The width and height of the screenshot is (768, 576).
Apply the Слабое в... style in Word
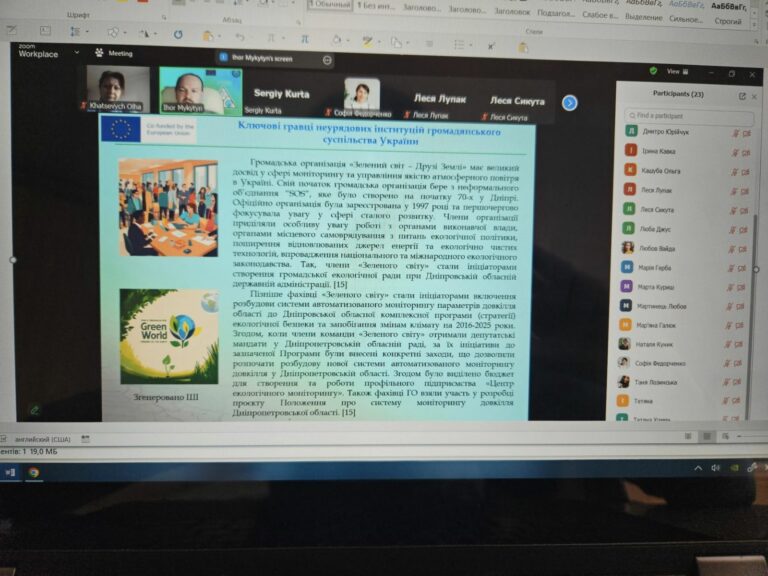pyautogui.click(x=600, y=15)
